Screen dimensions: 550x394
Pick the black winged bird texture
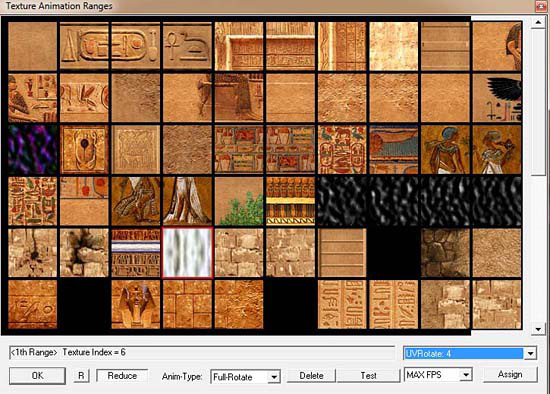(497, 98)
